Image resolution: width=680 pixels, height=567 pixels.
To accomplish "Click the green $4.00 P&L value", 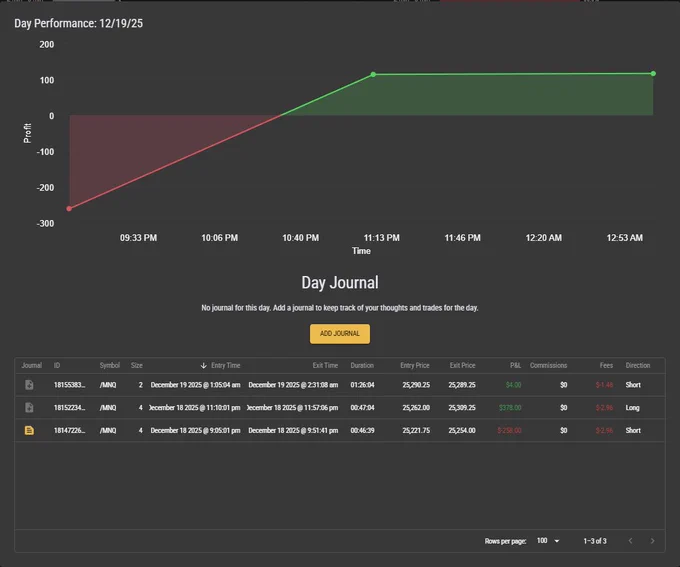I will tap(513, 385).
